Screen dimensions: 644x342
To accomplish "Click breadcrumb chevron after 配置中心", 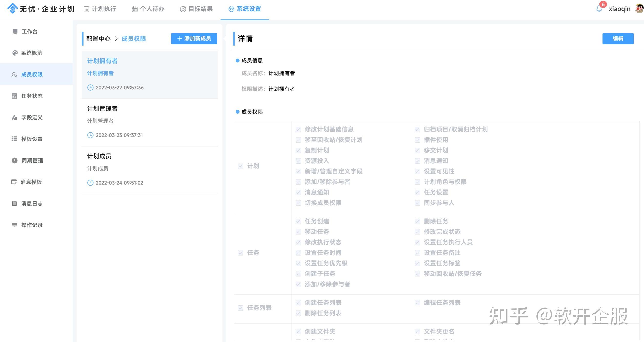I will coord(116,39).
